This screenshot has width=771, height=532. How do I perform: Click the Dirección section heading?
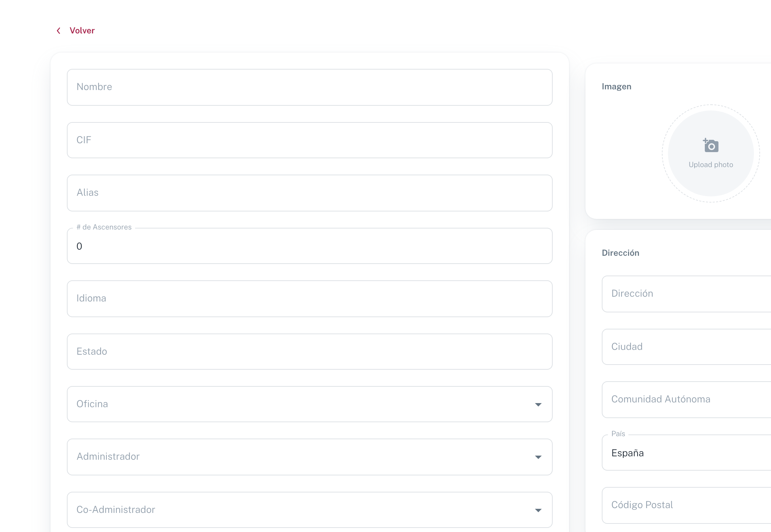[621, 253]
